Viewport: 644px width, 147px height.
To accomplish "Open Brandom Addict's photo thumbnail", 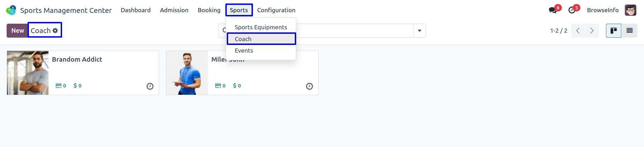I will (28, 73).
